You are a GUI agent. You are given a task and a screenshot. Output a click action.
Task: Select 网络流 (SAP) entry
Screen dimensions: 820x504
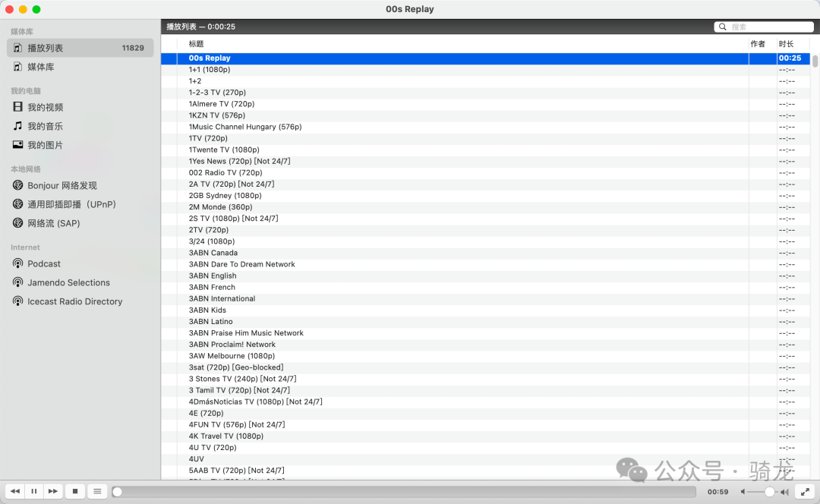(80, 223)
